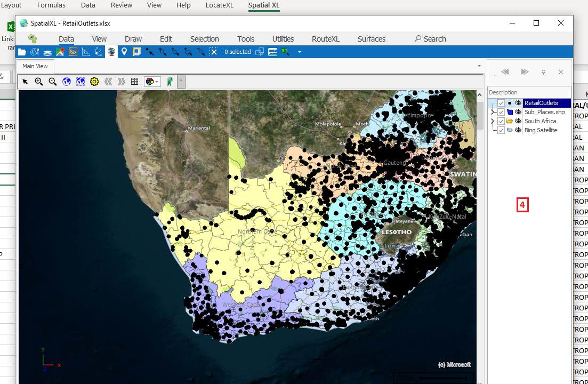Click the grid table icon in map toolbar
Screen dimensions: 588x384
pyautogui.click(x=135, y=82)
